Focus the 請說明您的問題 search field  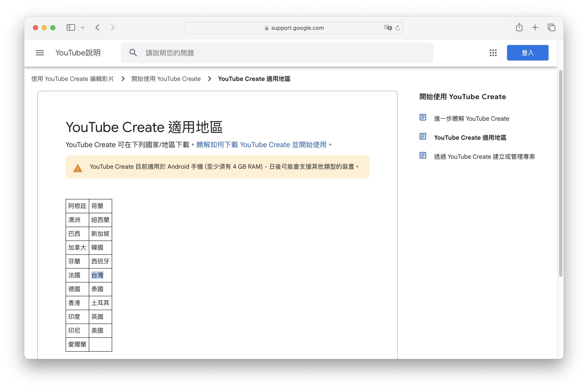tap(277, 53)
